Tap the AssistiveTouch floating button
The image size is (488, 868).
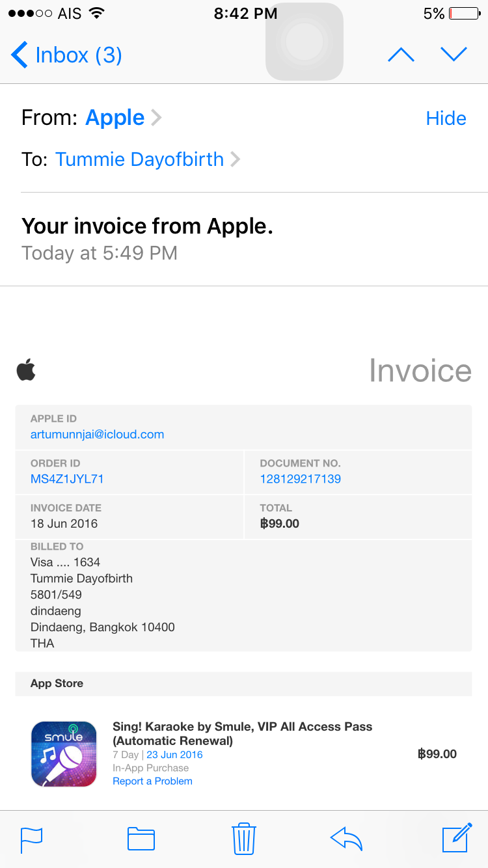[304, 42]
